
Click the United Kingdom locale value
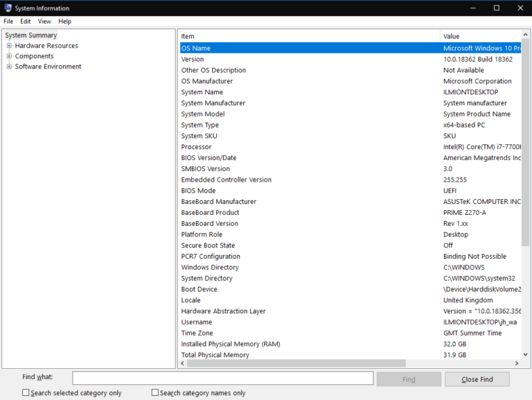coord(468,300)
